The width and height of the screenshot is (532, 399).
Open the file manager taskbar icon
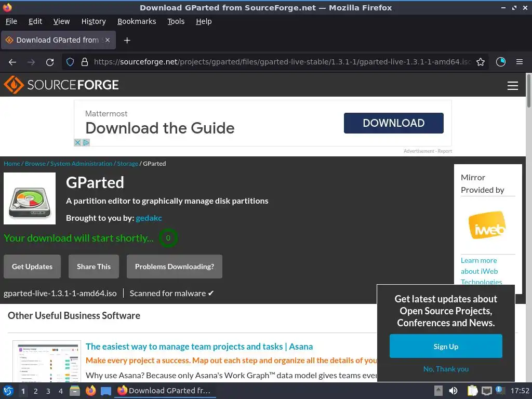point(75,391)
